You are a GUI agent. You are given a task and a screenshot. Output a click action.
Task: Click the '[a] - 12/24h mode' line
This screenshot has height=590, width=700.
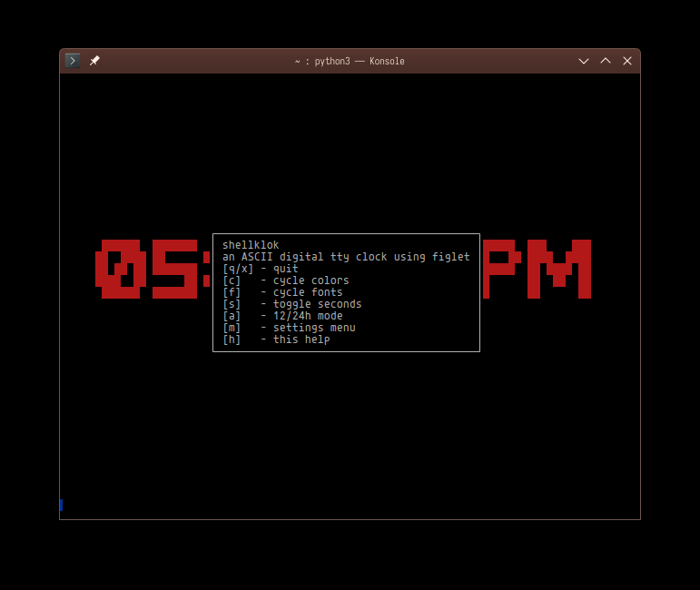[282, 316]
